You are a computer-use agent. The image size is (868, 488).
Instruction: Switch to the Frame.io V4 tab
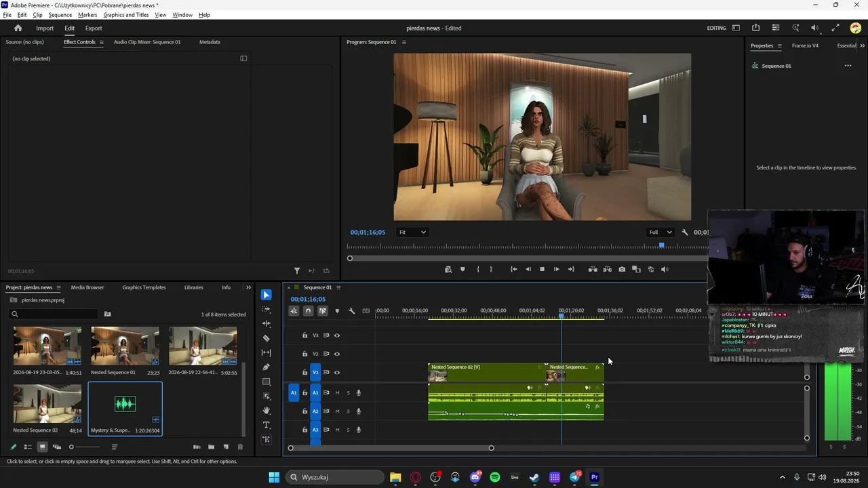click(x=805, y=46)
